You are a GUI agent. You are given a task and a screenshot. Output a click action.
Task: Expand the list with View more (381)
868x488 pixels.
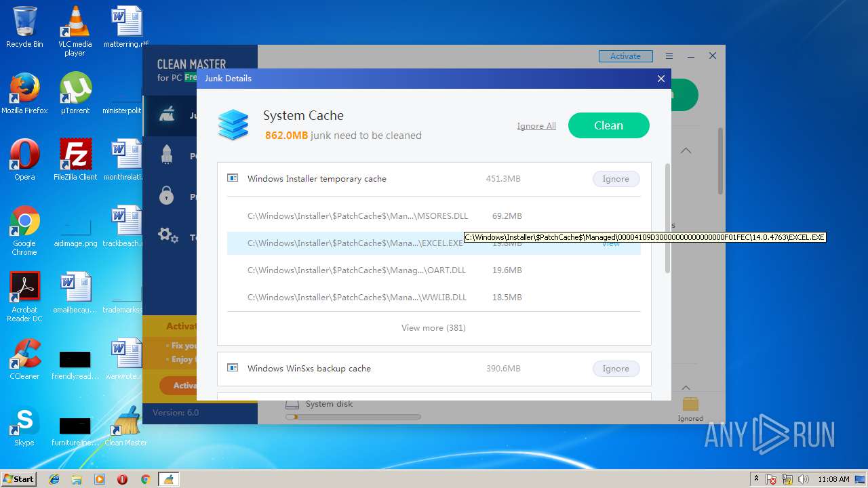point(433,328)
